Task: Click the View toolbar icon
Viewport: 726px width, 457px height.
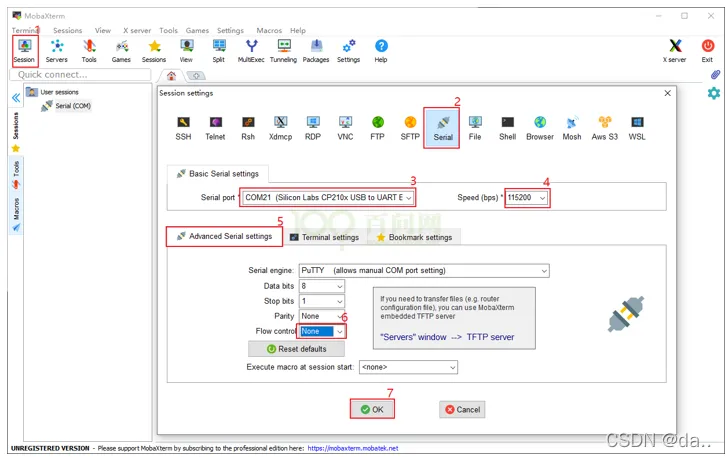Action: coord(186,50)
